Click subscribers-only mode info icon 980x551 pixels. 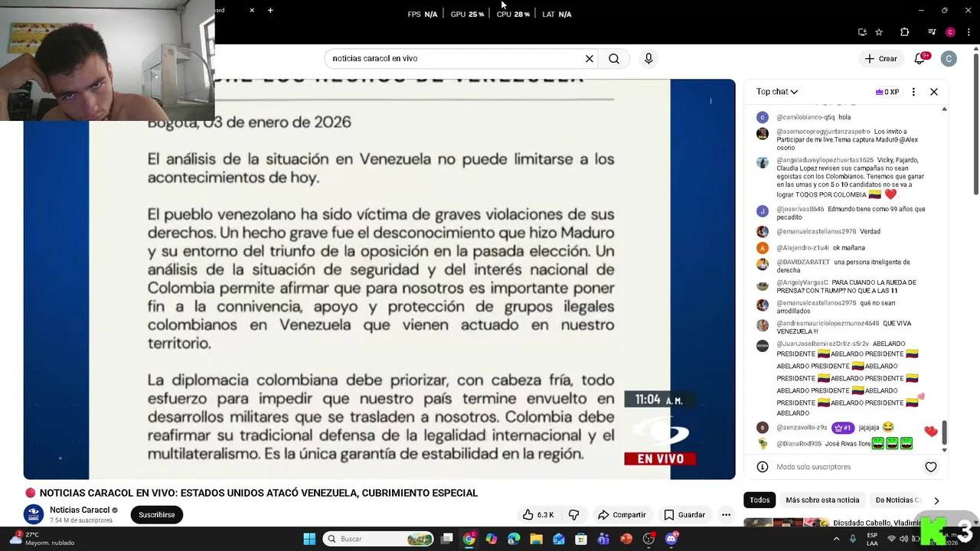pyautogui.click(x=762, y=467)
